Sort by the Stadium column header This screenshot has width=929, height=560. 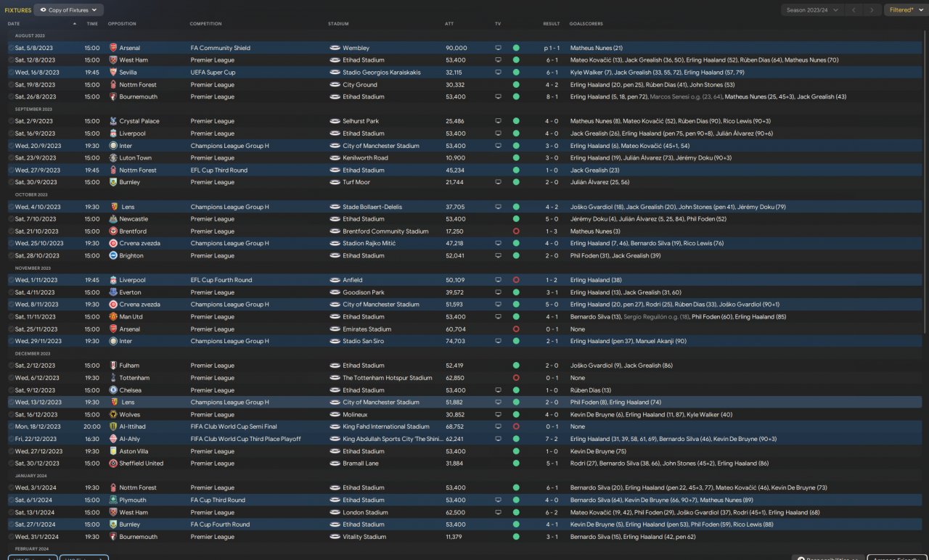click(338, 24)
